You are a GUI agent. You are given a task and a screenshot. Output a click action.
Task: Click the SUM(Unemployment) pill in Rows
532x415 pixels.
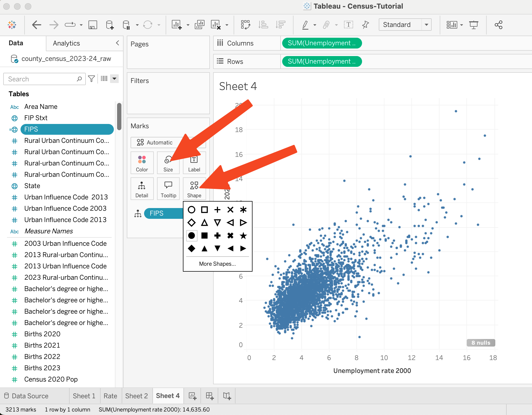(x=322, y=61)
